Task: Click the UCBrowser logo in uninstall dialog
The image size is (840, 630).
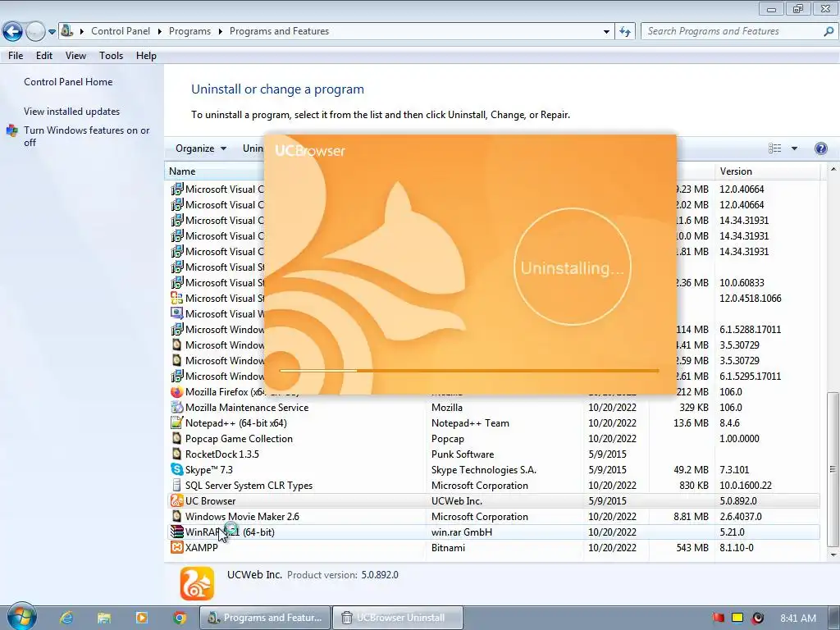Action: point(310,151)
